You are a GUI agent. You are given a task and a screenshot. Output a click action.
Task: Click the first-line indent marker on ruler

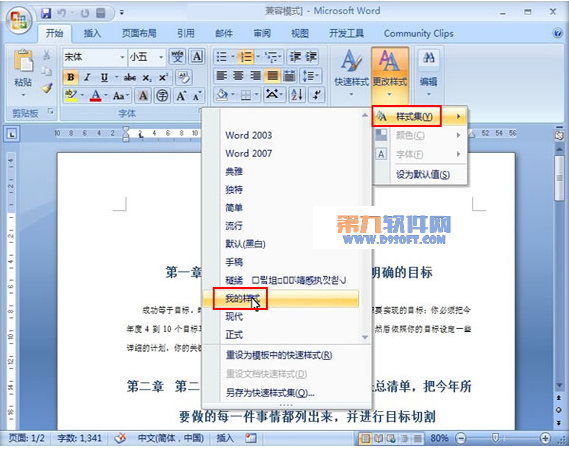tap(126, 130)
